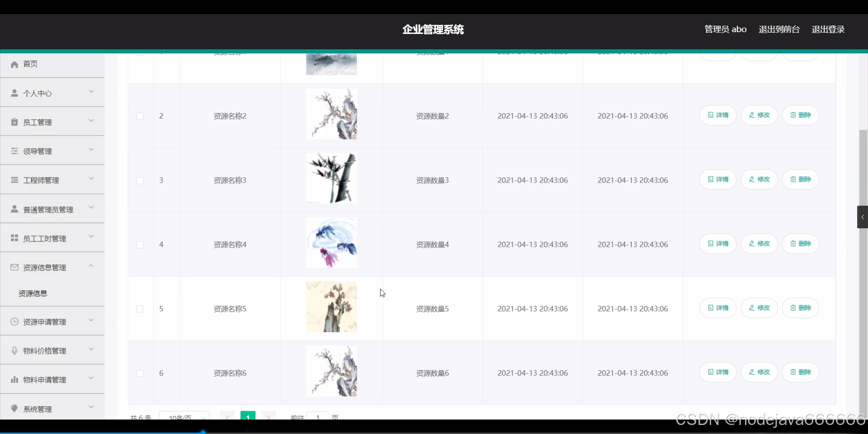868x434 pixels.
Task: Click the envelope icon beside 资源信息管理
Action: pos(14,267)
